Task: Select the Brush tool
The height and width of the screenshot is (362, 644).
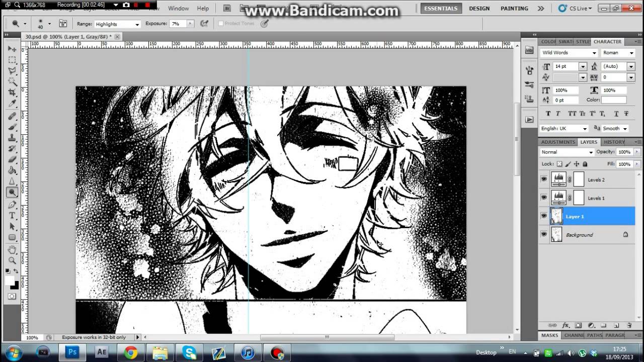Action: tap(12, 127)
